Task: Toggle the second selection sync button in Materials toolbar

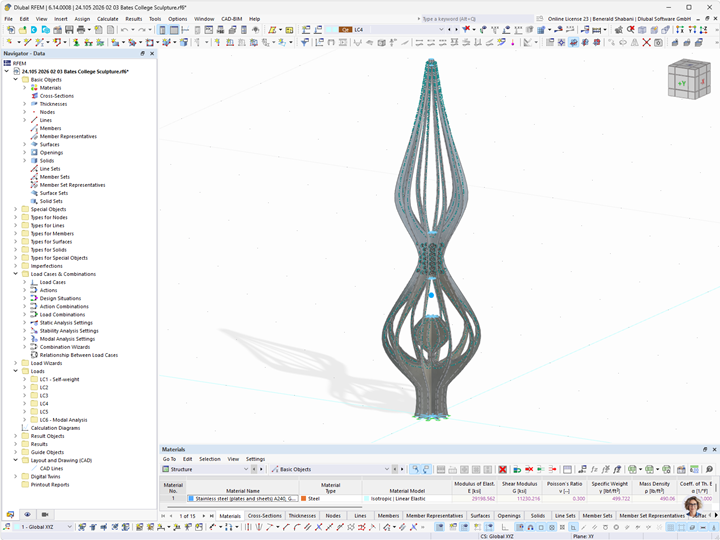Action: coord(426,469)
